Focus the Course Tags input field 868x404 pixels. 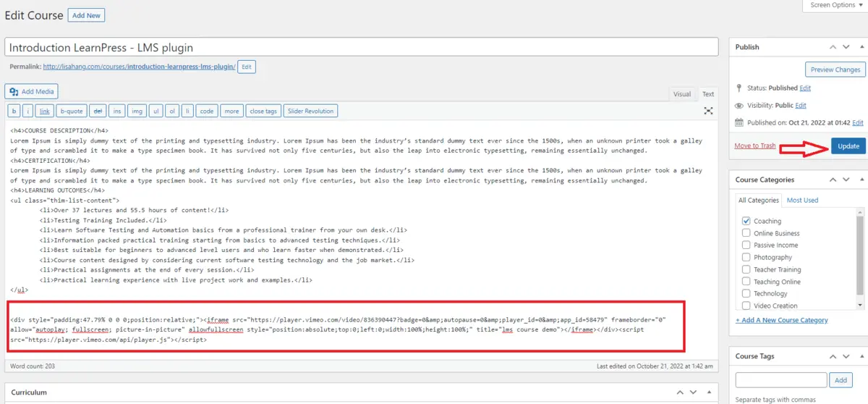(781, 380)
